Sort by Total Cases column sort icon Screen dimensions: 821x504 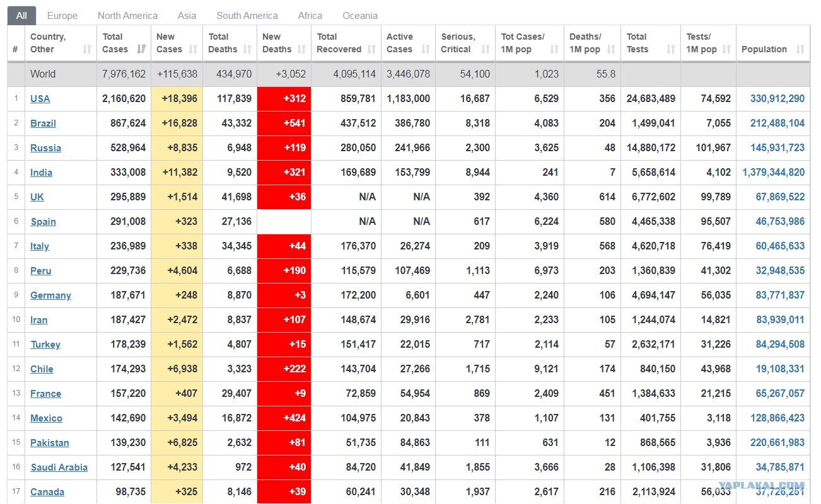[142, 49]
